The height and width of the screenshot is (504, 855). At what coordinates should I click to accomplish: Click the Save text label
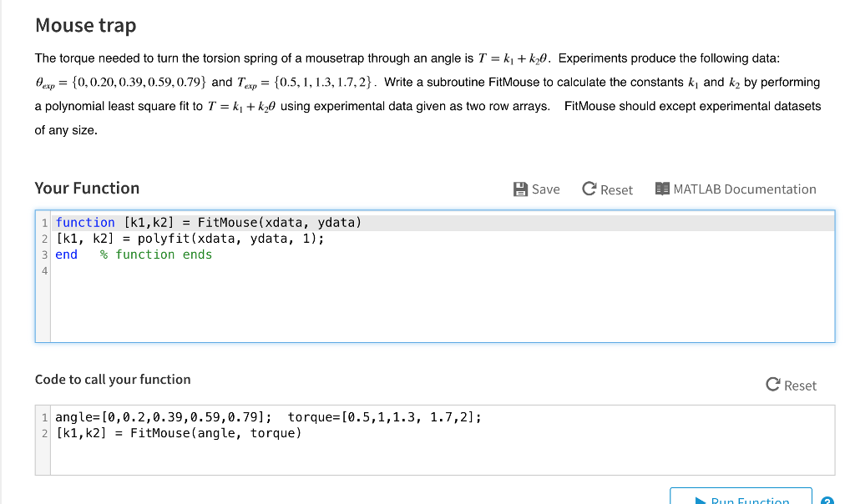tap(545, 189)
